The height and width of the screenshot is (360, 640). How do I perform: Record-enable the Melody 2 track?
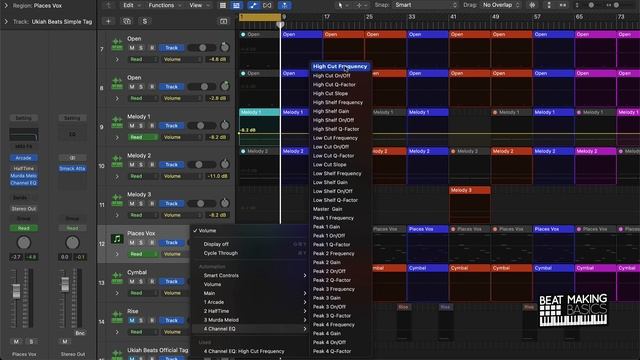pos(152,164)
